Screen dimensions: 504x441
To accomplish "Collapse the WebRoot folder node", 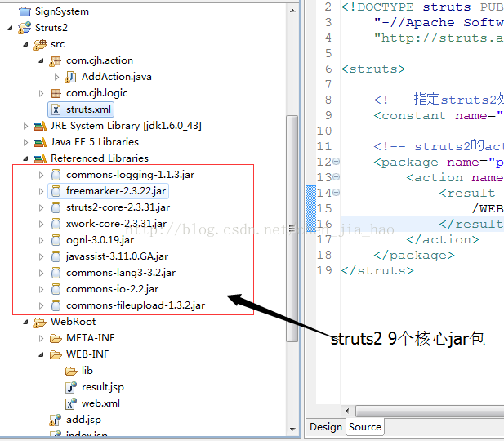I will pos(25,322).
